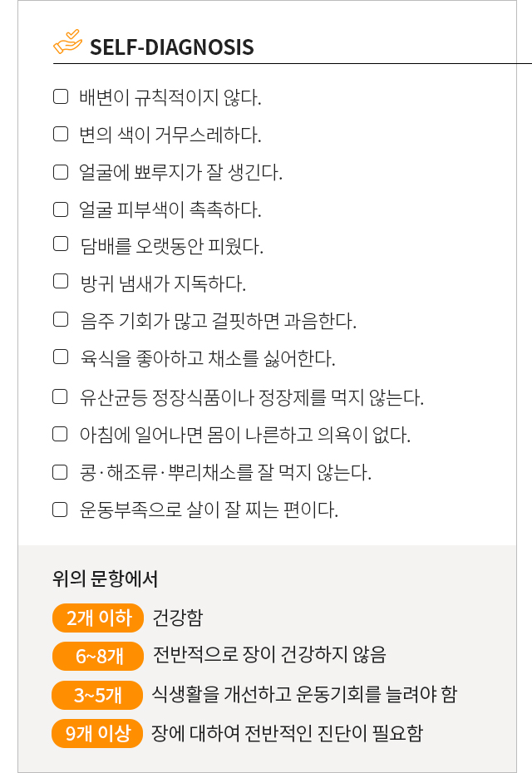The image size is (532, 773).
Task: Tick the '변의 색이 거무스레하다' checkbox
Action: point(60,134)
